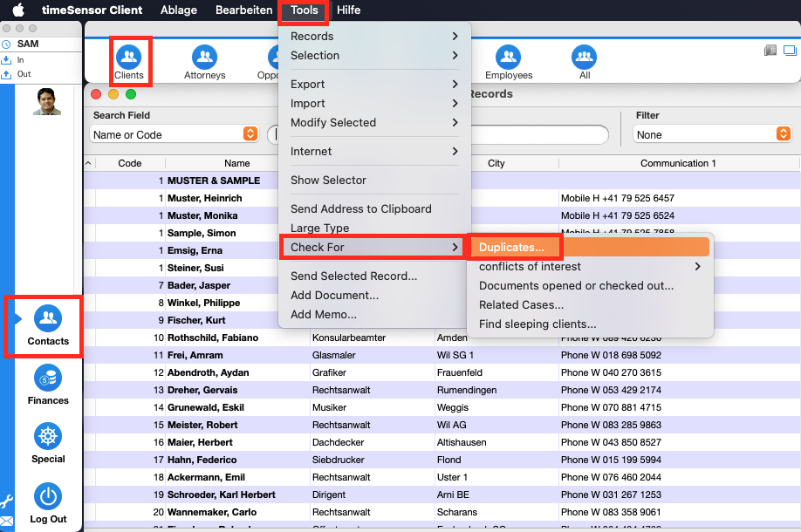Expand conflicts of interest submenu
Image resolution: width=801 pixels, height=532 pixels.
point(590,266)
